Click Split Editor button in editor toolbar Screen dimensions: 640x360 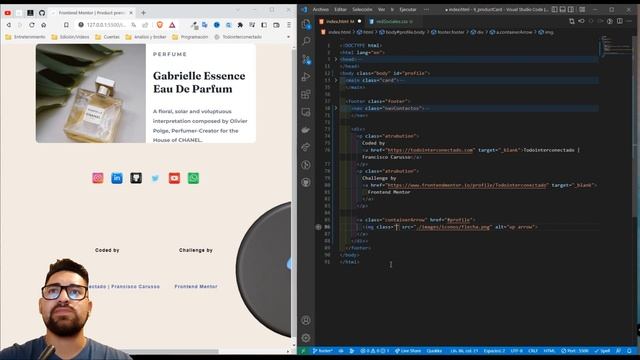[620, 21]
